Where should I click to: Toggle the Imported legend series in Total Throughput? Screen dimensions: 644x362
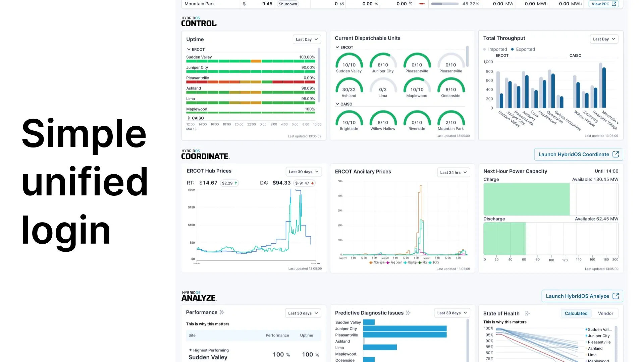tap(495, 49)
